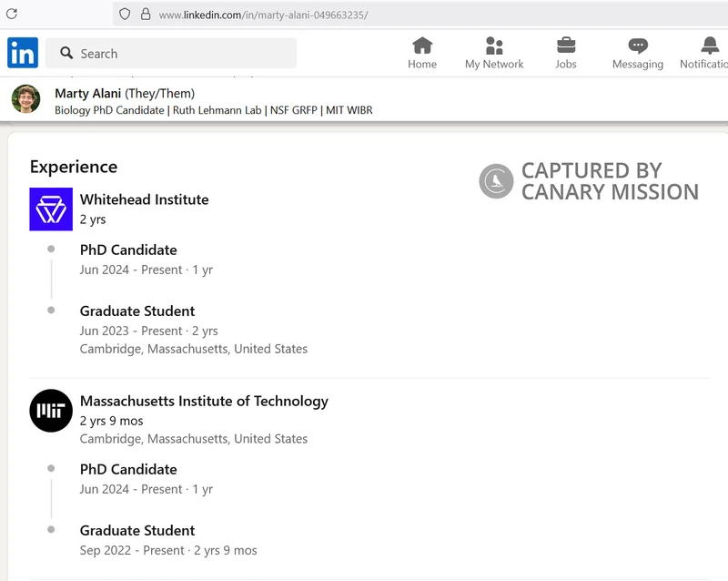This screenshot has width=728, height=581.
Task: Click PhD Candidate under Massachusetts Institute of Technology
Action: (x=128, y=470)
